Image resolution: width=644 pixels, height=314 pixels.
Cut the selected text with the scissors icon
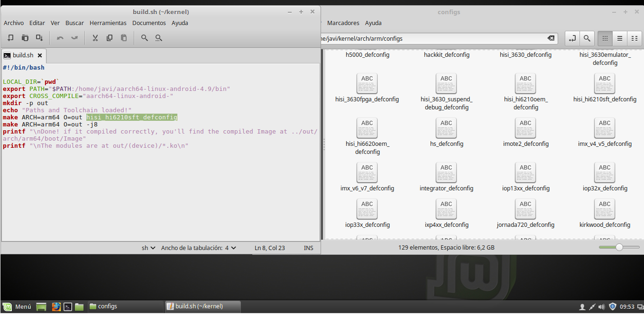[95, 38]
